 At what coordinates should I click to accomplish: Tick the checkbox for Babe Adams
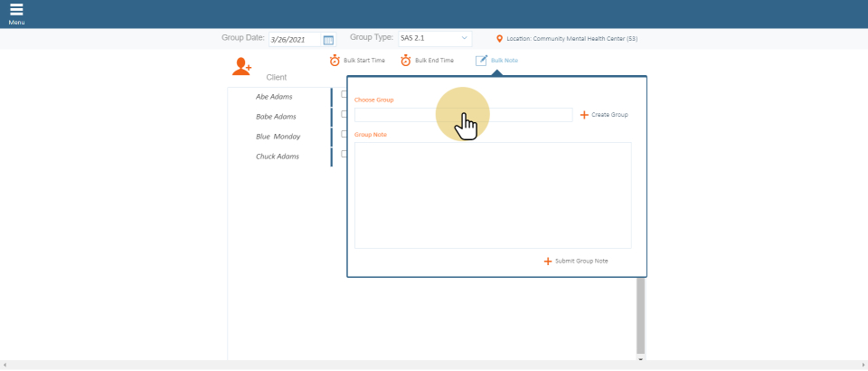click(344, 114)
